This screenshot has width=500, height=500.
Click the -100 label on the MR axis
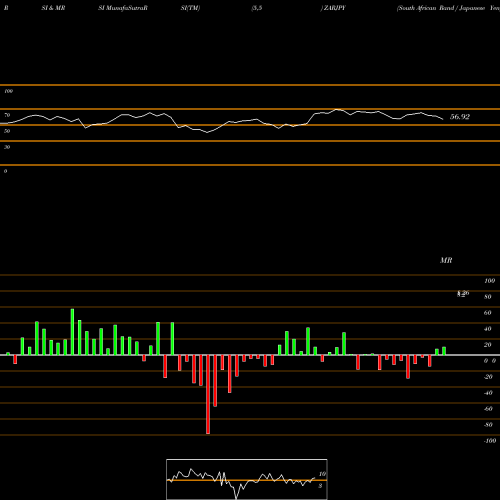pos(490,441)
